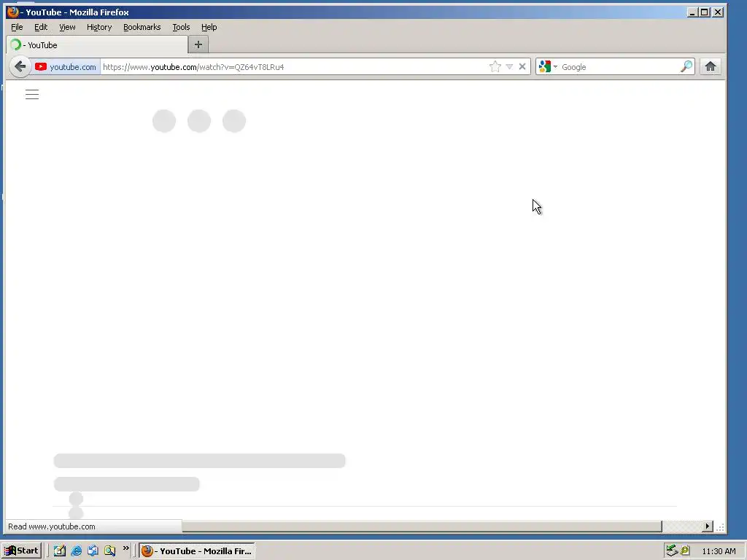
Task: Maximize the Firefox window
Action: [x=705, y=12]
